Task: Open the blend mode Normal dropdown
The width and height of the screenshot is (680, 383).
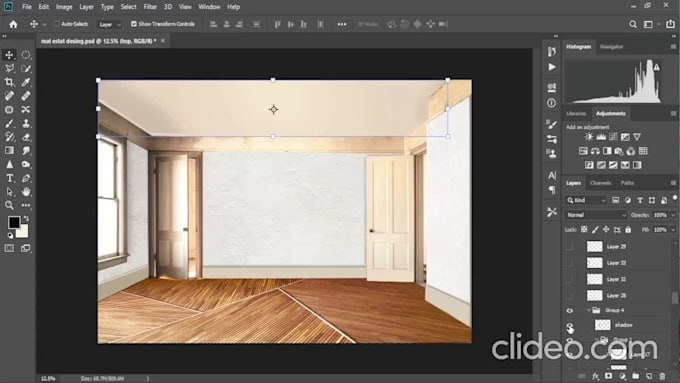Action: (596, 215)
